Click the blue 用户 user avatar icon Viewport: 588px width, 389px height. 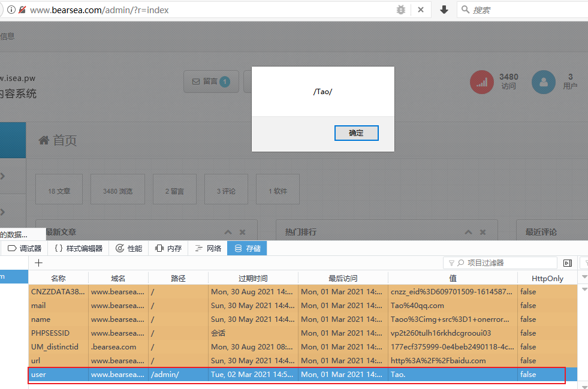pos(544,82)
